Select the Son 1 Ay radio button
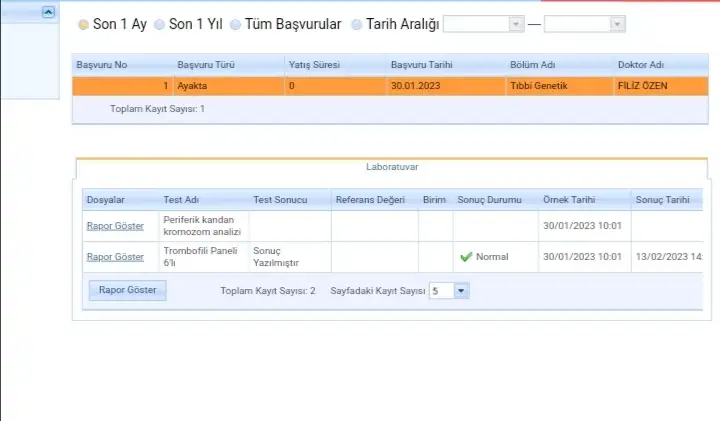This screenshot has height=421, width=720. coord(83,24)
